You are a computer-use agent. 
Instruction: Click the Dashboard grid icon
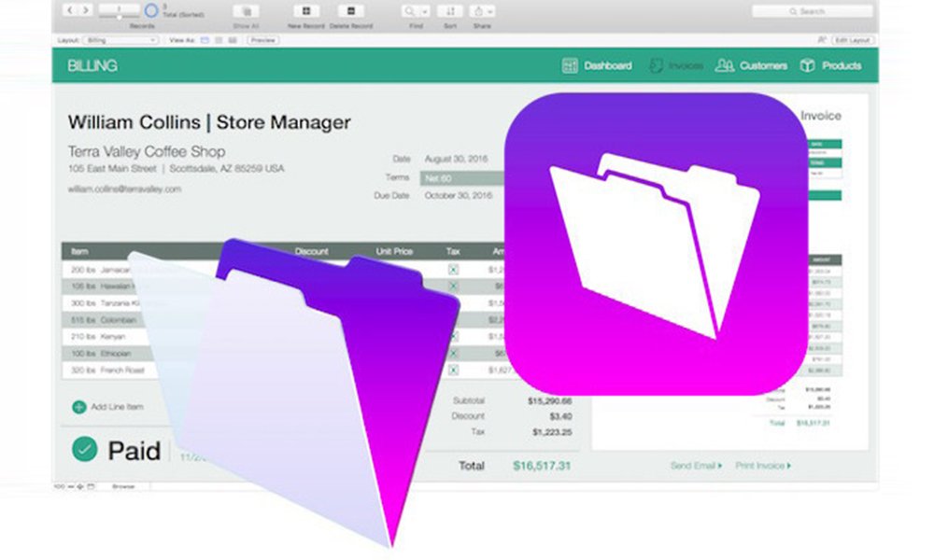[x=570, y=65]
